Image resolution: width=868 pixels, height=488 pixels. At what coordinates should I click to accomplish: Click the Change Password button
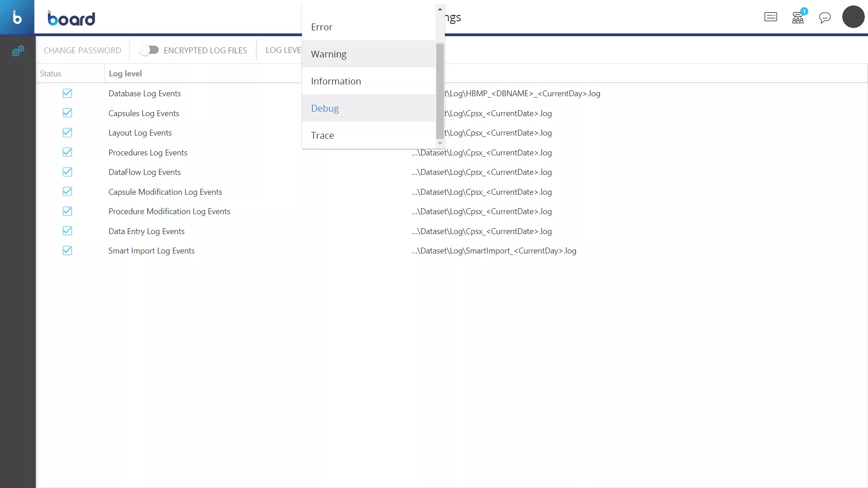[82, 50]
